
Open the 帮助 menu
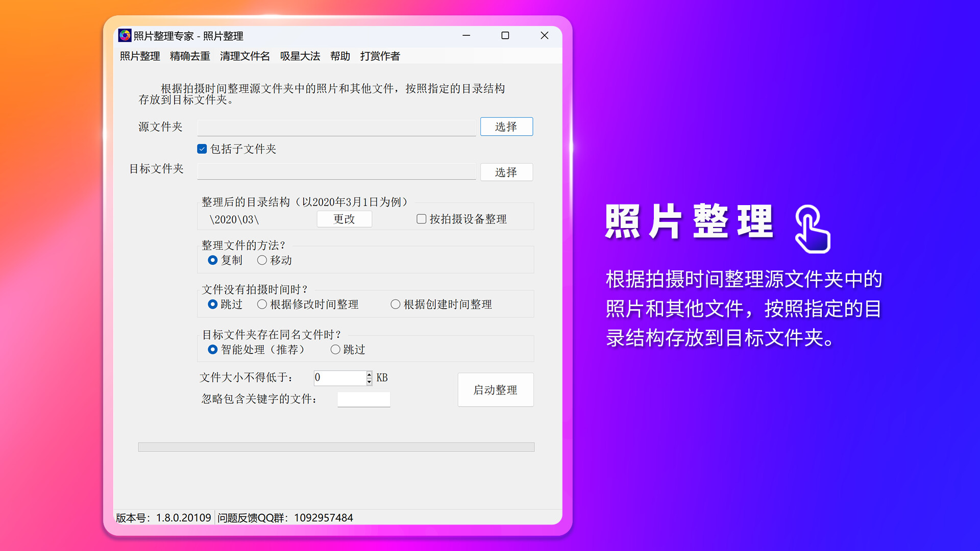coord(340,56)
